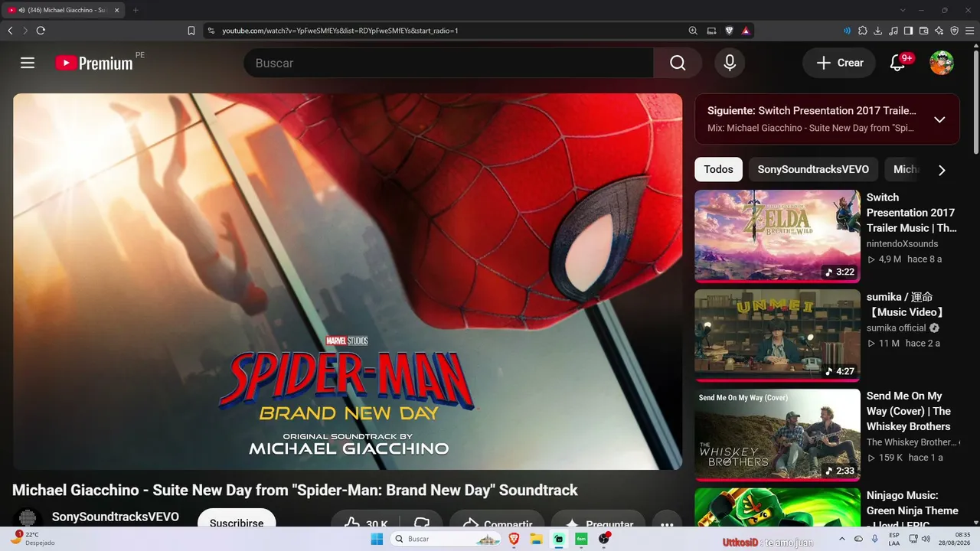Click the 'sumika official' channel name

click(897, 328)
